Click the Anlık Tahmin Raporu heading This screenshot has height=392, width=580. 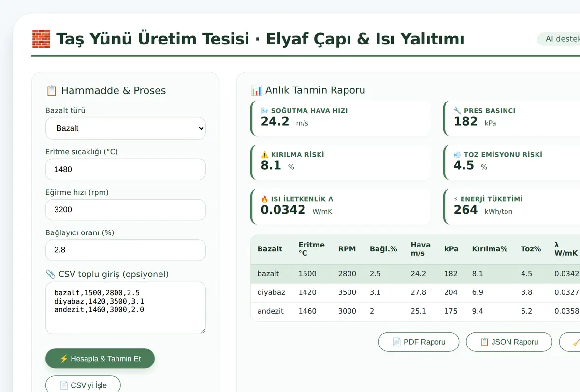(x=315, y=90)
